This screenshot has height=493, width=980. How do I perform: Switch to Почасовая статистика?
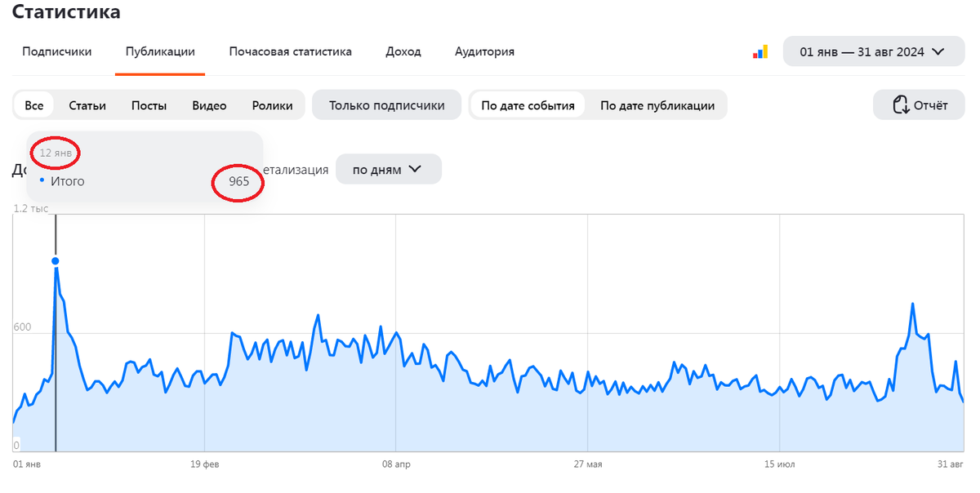(x=290, y=51)
